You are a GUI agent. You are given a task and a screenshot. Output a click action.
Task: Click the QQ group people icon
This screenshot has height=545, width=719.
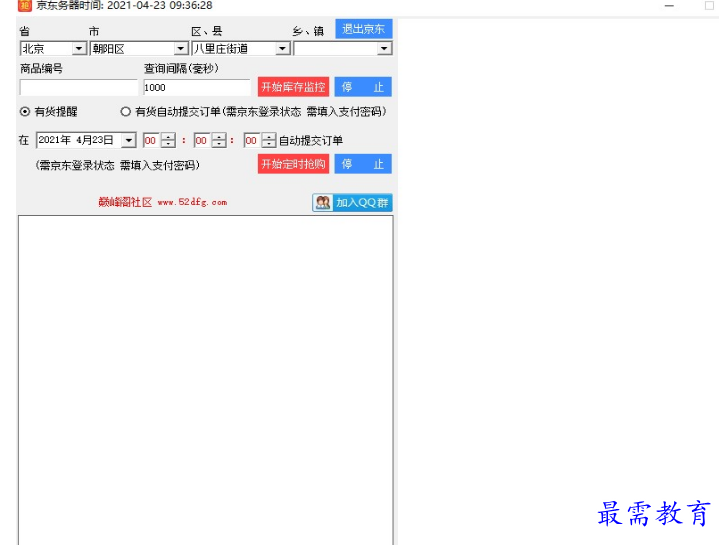point(323,203)
